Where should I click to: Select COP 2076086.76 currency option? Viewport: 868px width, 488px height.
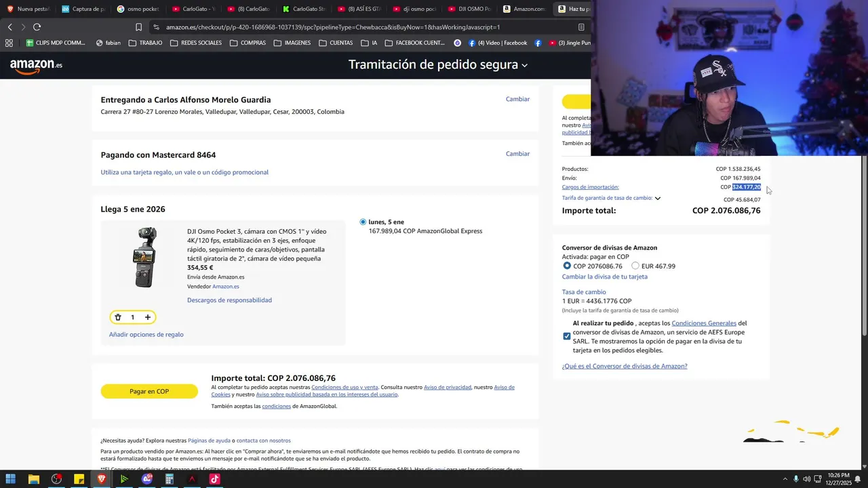[x=567, y=266]
